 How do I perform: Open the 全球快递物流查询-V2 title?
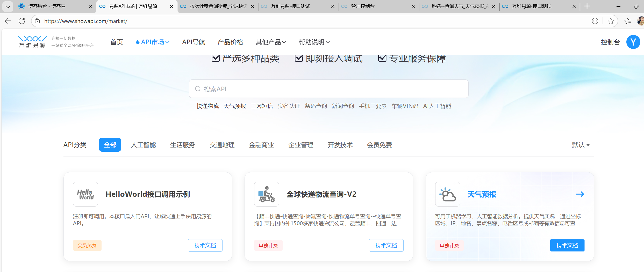pyautogui.click(x=321, y=194)
